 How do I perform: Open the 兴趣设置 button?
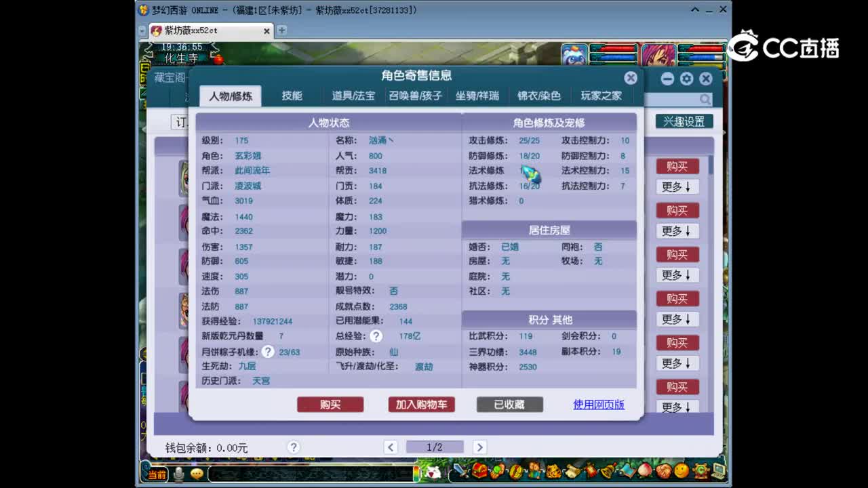click(x=684, y=121)
